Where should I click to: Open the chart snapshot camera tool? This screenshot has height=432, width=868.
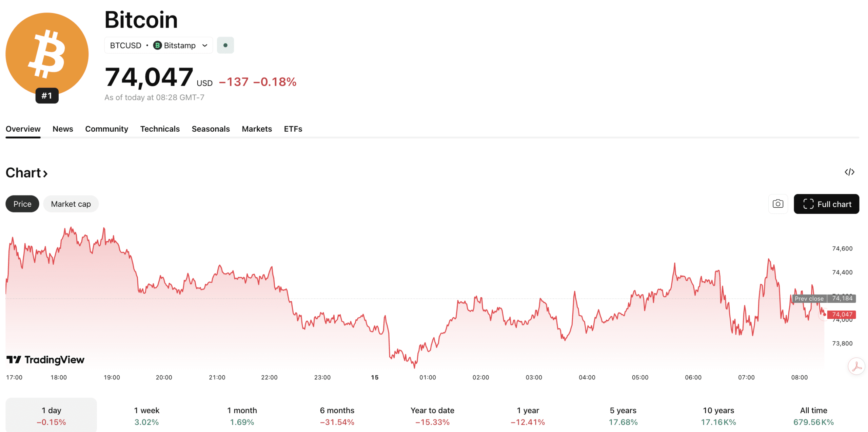pos(778,204)
